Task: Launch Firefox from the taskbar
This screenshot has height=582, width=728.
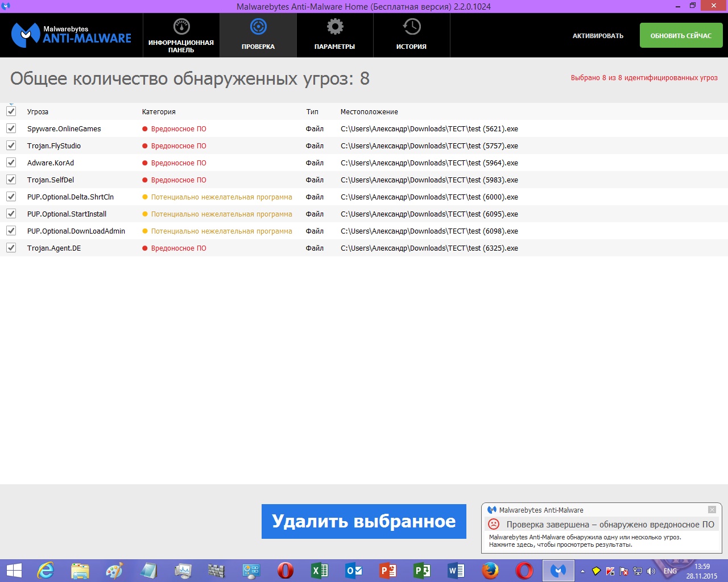Action: pyautogui.click(x=490, y=570)
